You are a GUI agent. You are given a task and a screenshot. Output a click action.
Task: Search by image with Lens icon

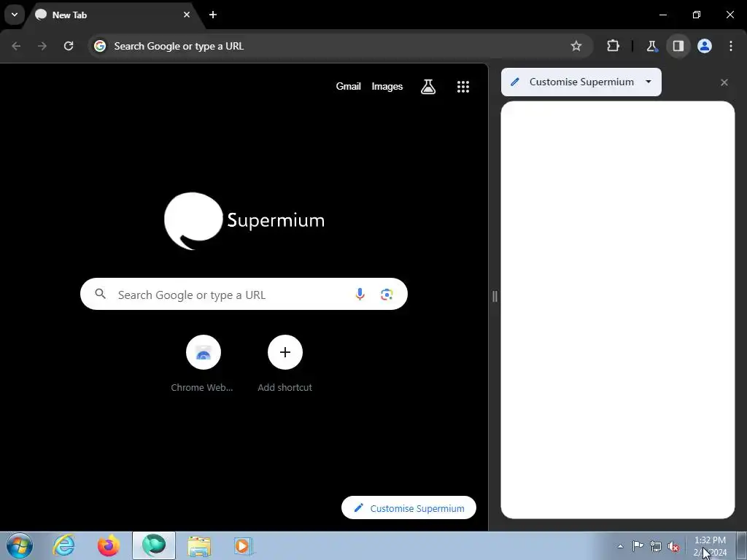pyautogui.click(x=387, y=295)
